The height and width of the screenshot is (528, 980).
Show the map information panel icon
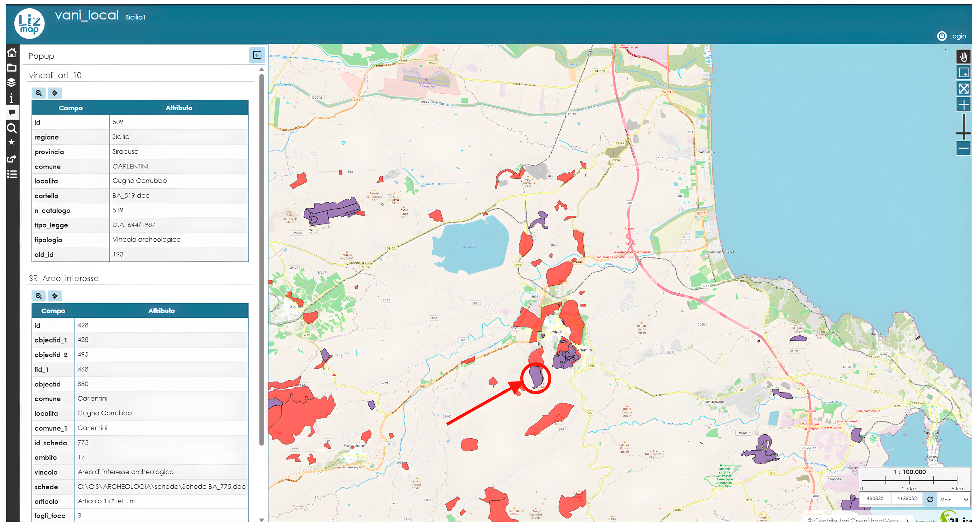coord(12,98)
